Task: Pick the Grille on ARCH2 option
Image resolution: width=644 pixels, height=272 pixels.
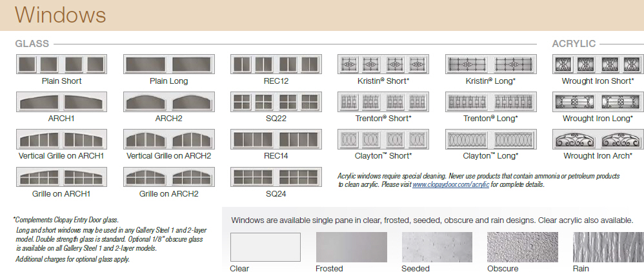Action: point(168,177)
